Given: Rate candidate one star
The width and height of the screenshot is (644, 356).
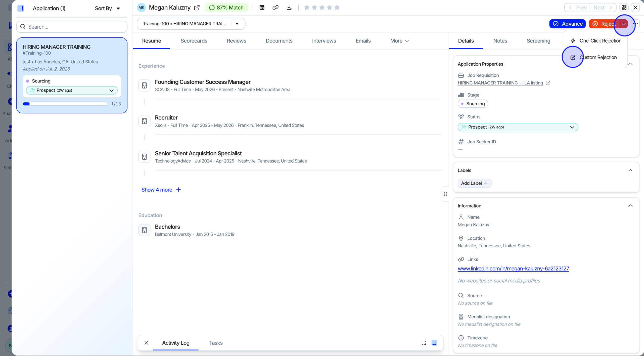Looking at the screenshot, I should [x=307, y=8].
